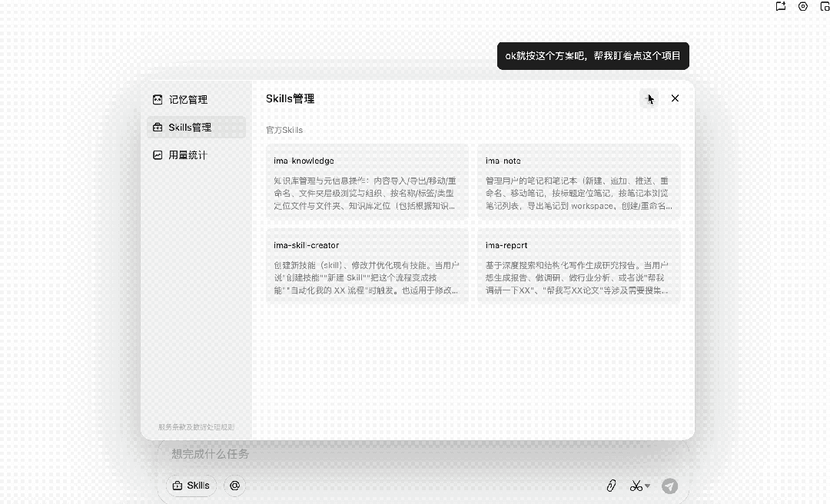Expand the Skills selector on input bar
Viewport: 830px width, 504px height.
click(191, 486)
